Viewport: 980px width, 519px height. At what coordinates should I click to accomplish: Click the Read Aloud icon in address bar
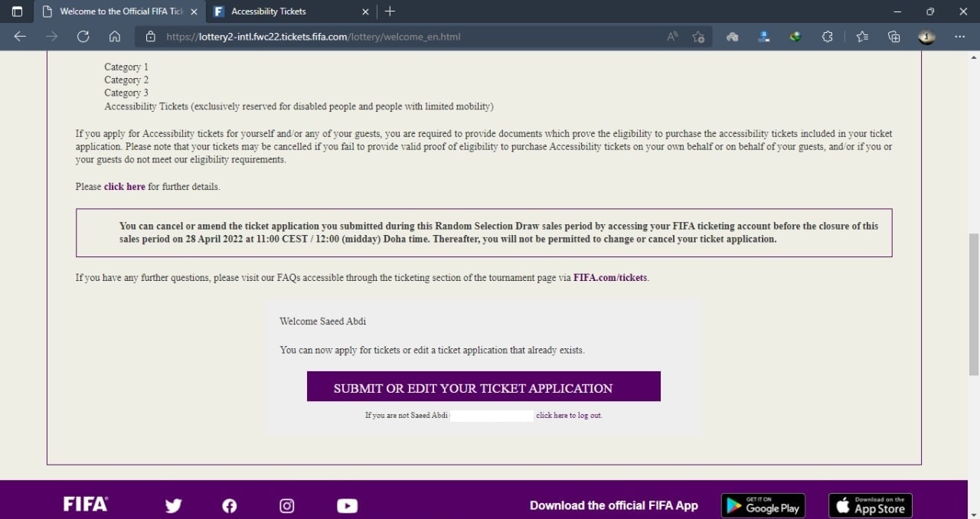pos(672,36)
